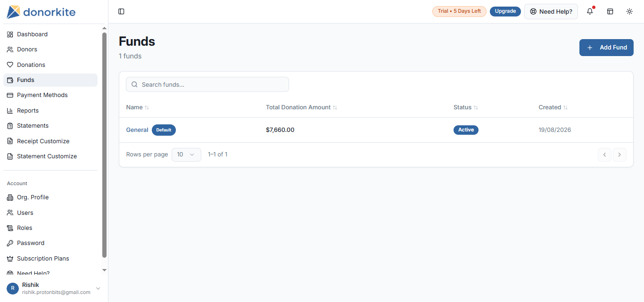The width and height of the screenshot is (644, 302).
Task: Click the sidebar scroll down arrow
Action: point(104,270)
